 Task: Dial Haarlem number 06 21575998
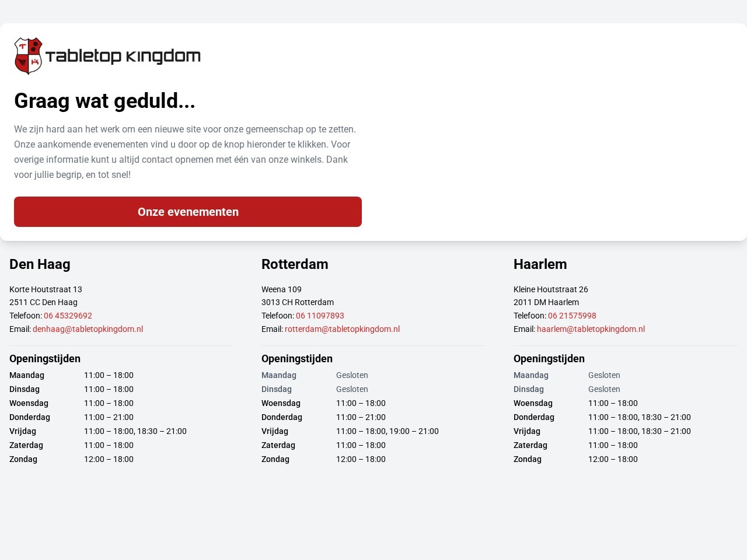[572, 316]
